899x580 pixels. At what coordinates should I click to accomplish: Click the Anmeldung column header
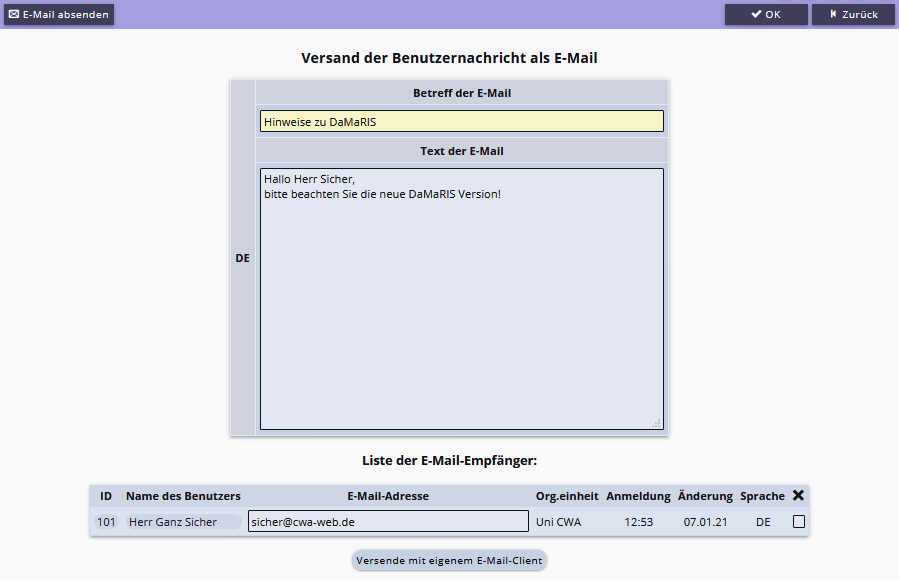coord(638,496)
